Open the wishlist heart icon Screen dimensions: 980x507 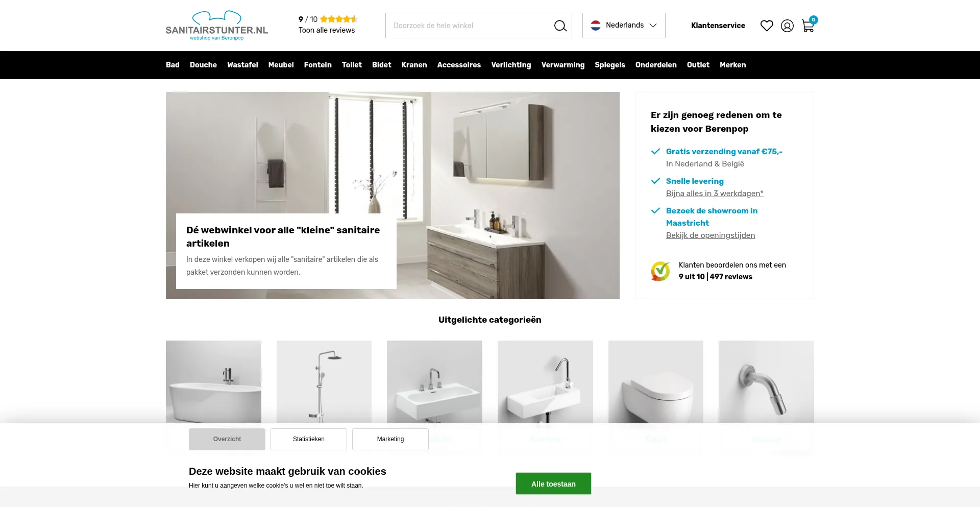coord(767,26)
